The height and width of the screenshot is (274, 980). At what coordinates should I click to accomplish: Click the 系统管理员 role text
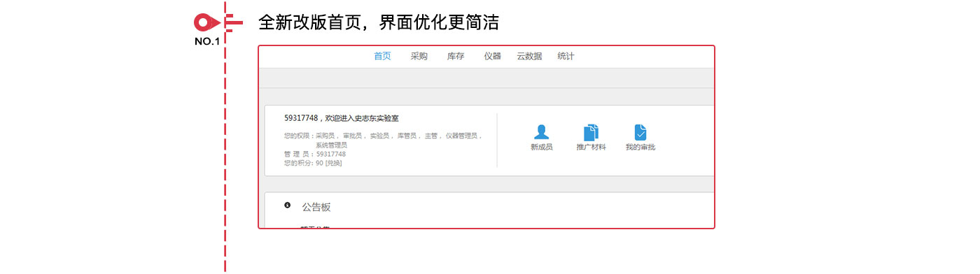tap(331, 145)
